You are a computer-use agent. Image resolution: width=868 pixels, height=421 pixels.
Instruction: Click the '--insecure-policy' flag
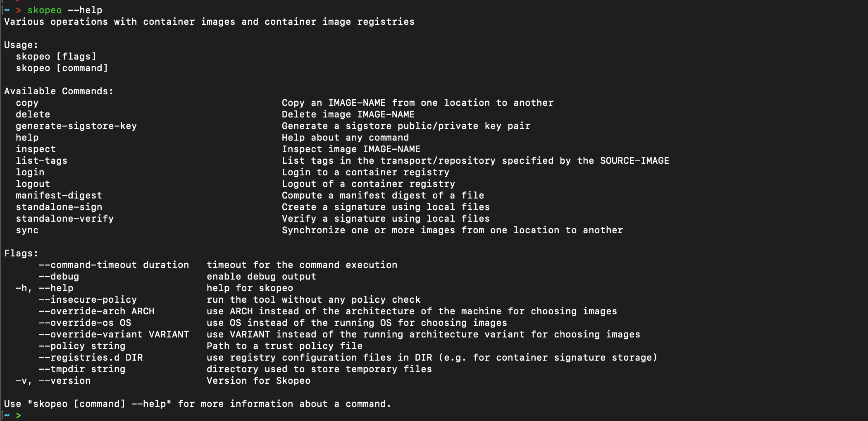[88, 300]
